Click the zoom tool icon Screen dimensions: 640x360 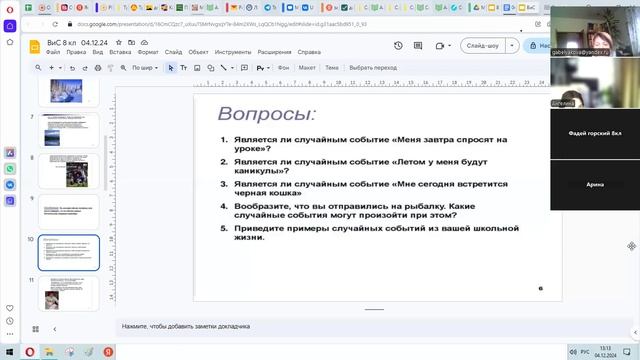tap(123, 68)
